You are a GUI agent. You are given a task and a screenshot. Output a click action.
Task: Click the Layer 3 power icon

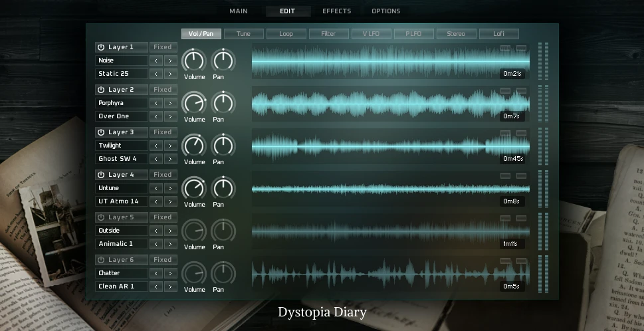(x=101, y=132)
